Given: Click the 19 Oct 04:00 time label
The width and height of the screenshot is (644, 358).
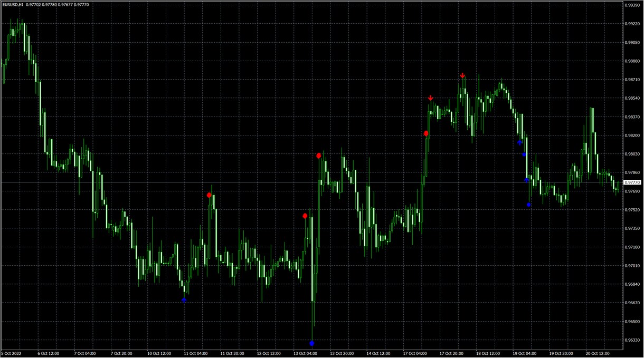Looking at the screenshot, I should click(x=525, y=354).
